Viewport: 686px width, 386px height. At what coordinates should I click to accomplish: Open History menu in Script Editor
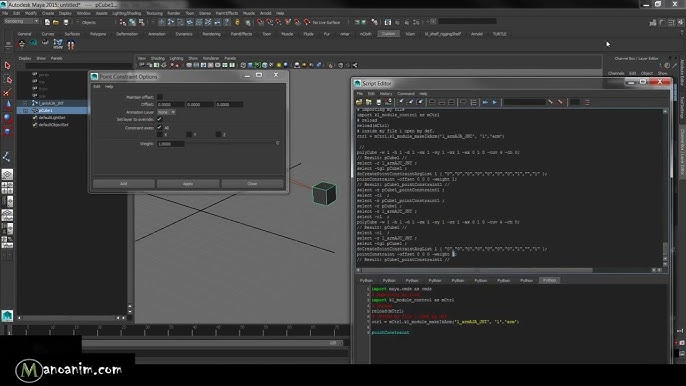[385, 94]
